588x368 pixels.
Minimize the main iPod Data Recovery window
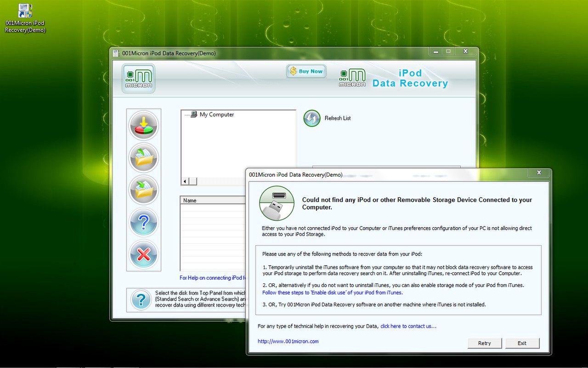pyautogui.click(x=435, y=52)
